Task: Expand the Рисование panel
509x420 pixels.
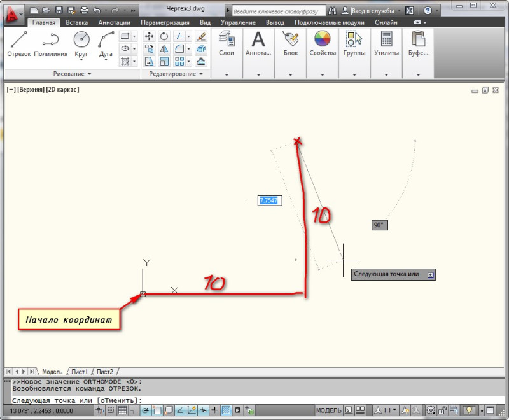Action: tap(72, 74)
